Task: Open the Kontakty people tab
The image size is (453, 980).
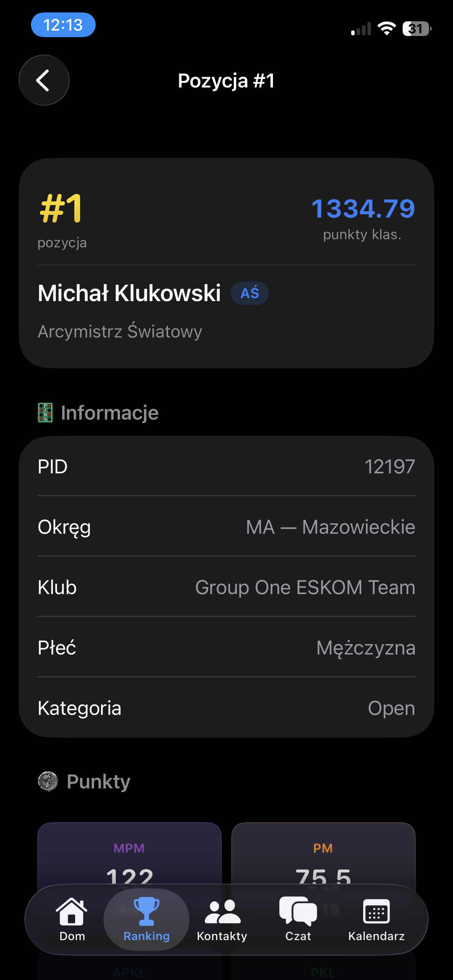Action: tap(222, 919)
